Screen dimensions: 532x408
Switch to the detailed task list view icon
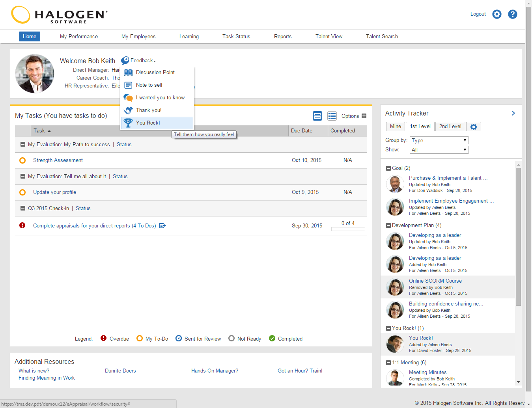tap(317, 116)
